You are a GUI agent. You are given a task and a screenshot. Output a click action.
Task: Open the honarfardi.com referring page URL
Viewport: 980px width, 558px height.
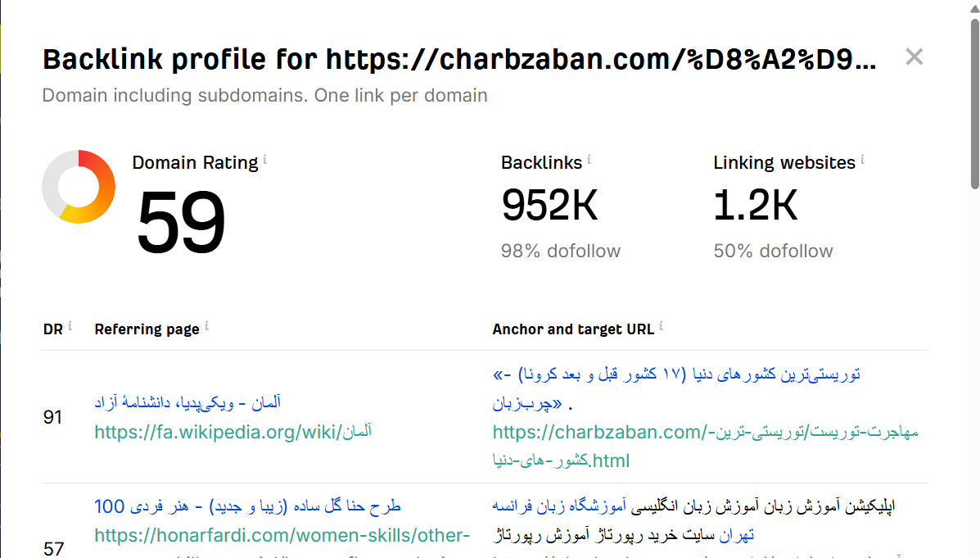point(282,536)
